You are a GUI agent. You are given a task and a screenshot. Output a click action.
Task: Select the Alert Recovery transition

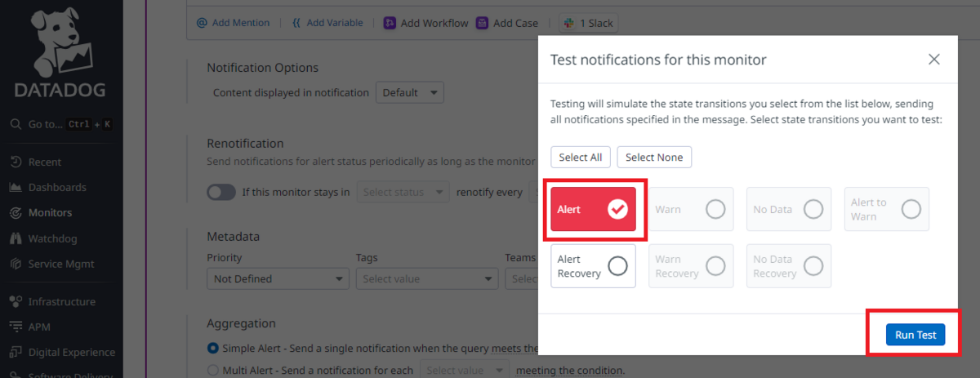[593, 266]
